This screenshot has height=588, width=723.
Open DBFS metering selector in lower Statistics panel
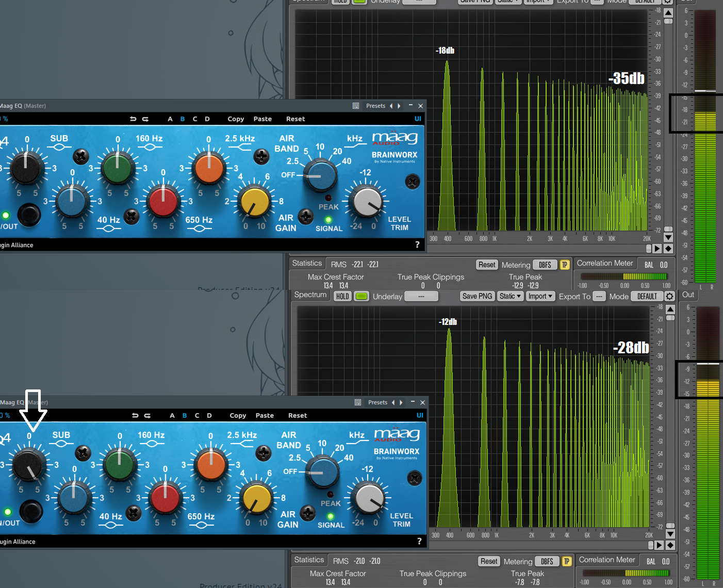pos(547,561)
